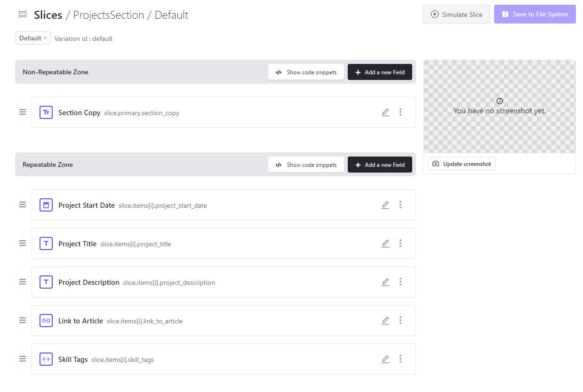Click the Skill Tags field type icon
This screenshot has height=392, width=583.
click(x=46, y=359)
